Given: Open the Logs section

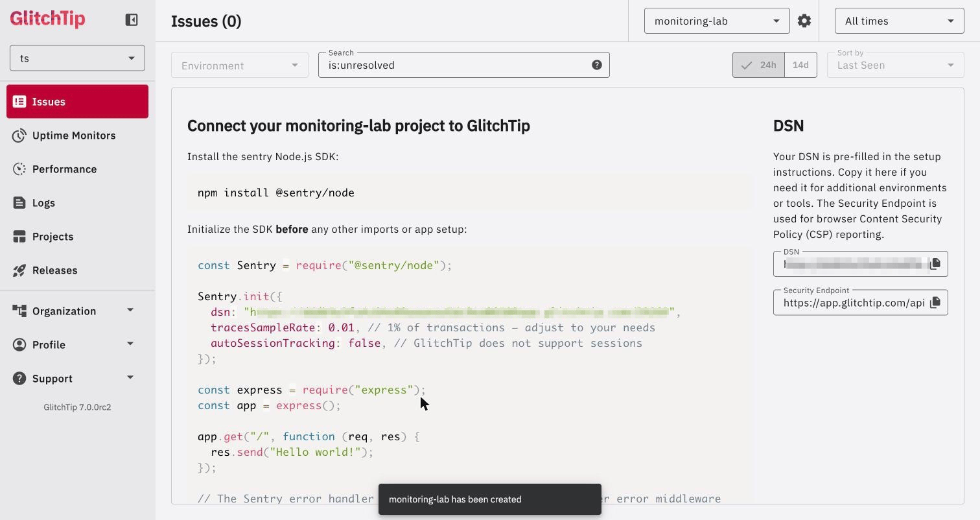Looking at the screenshot, I should 77,203.
